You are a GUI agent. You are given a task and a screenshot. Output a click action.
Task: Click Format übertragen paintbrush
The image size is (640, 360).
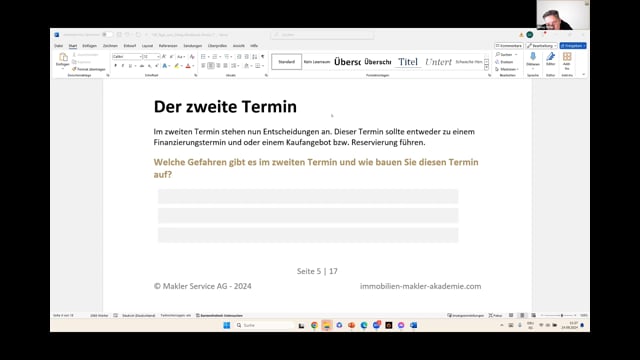pos(89,69)
